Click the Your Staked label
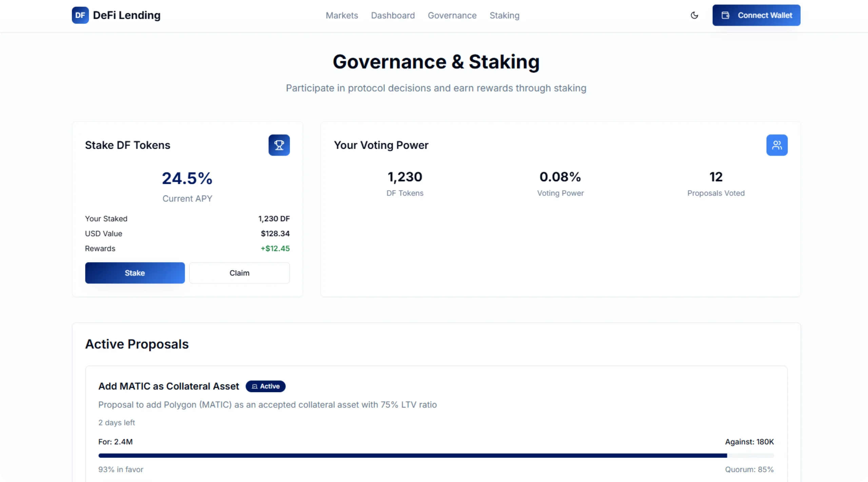The width and height of the screenshot is (868, 482). tap(106, 218)
